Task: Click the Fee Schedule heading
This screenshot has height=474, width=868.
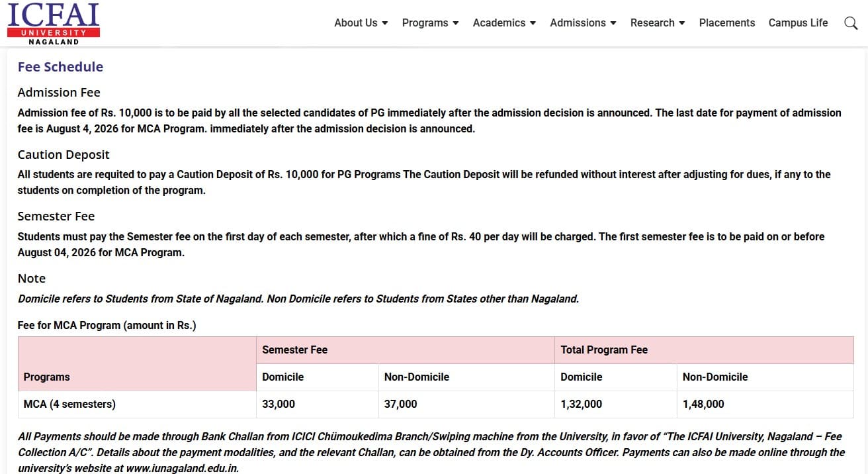Action: coord(60,66)
